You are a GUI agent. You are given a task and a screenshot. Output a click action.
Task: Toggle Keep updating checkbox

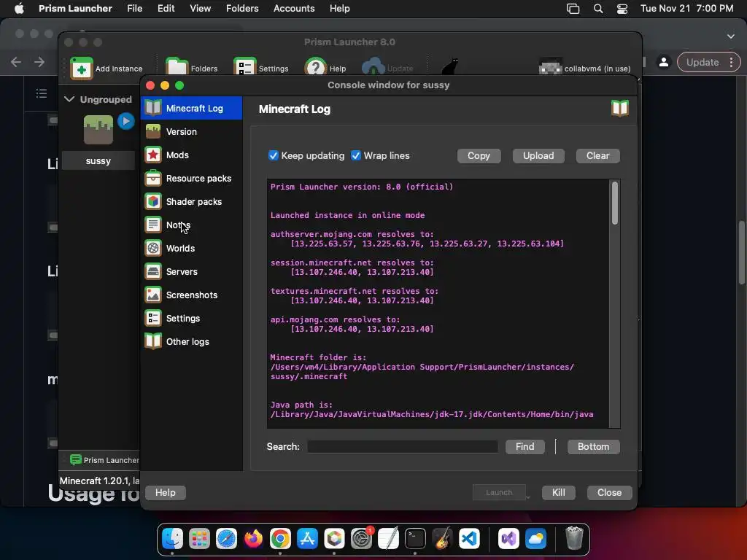click(274, 156)
